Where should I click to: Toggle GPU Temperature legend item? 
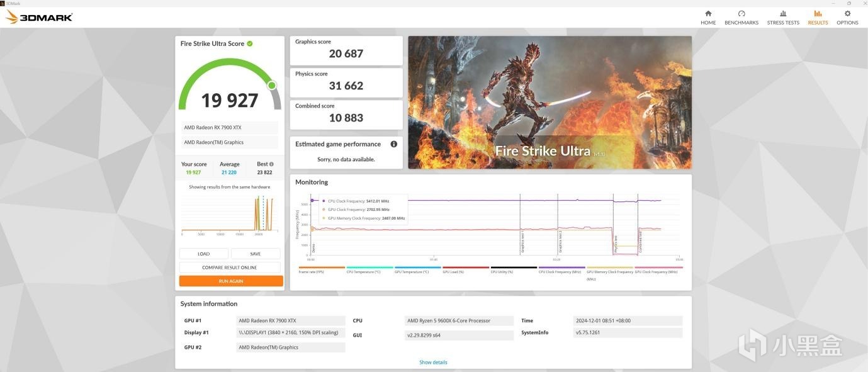(418, 270)
